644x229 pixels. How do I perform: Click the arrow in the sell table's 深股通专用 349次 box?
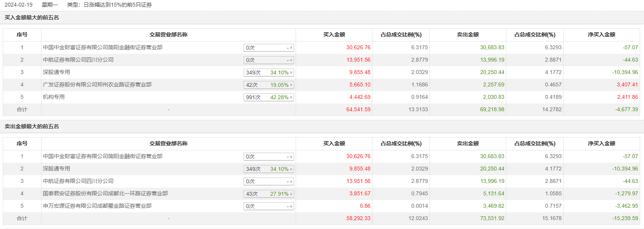coord(291,169)
